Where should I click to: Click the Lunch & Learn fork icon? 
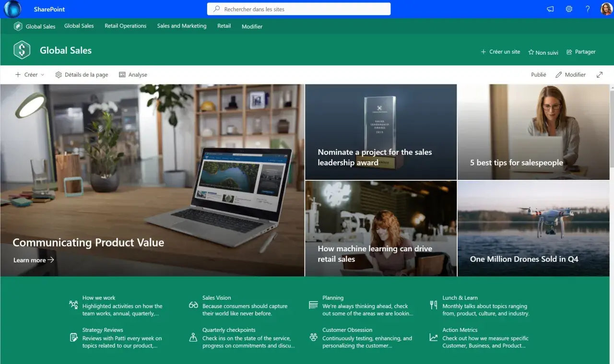[433, 305]
